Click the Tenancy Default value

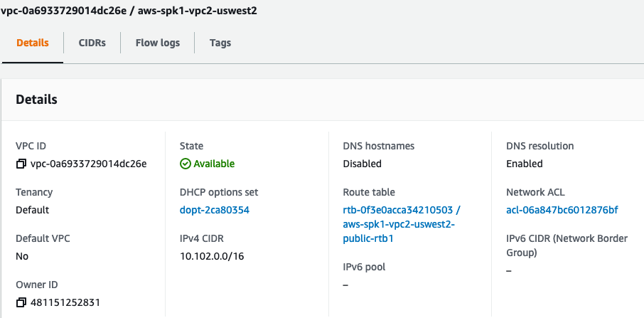point(33,210)
